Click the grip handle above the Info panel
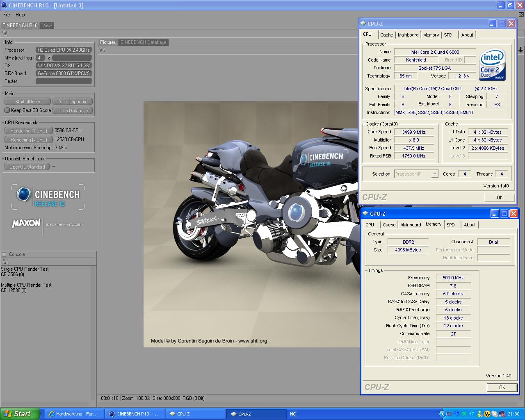 click(5, 33)
